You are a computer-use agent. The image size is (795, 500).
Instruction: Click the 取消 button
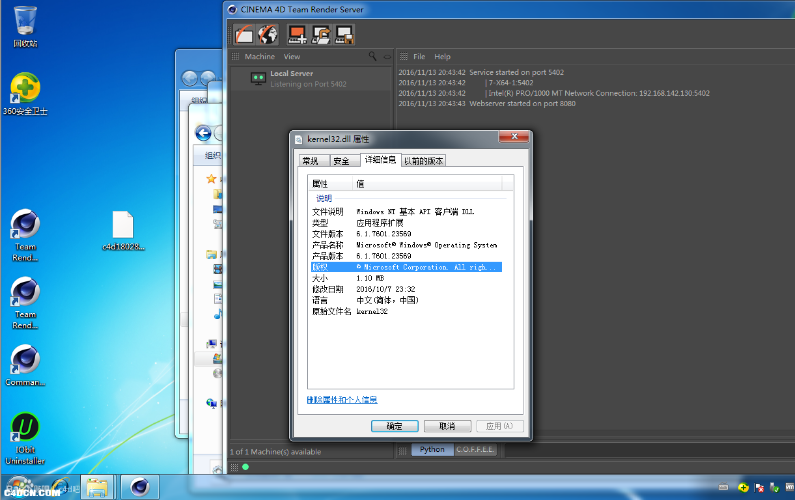coord(447,426)
